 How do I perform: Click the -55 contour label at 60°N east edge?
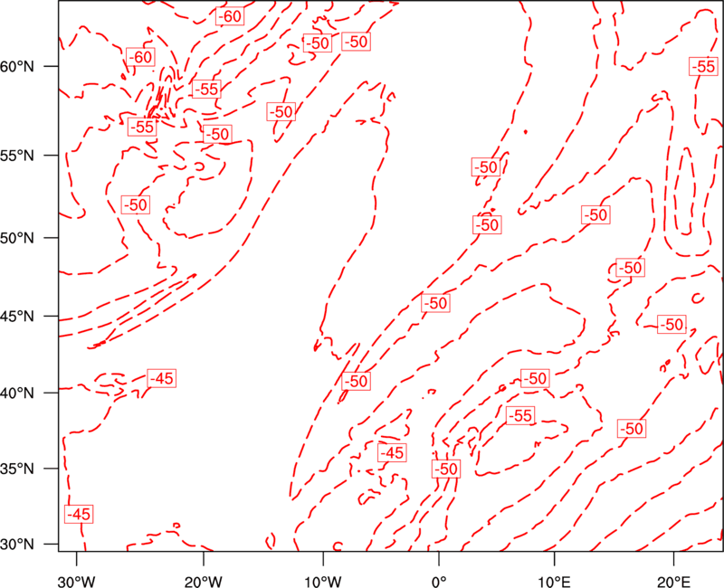[704, 67]
